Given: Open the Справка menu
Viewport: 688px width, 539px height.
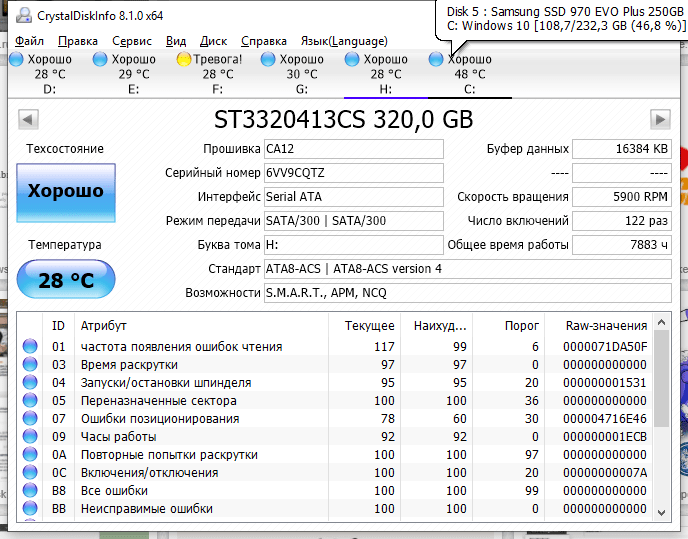Looking at the screenshot, I should 264,41.
